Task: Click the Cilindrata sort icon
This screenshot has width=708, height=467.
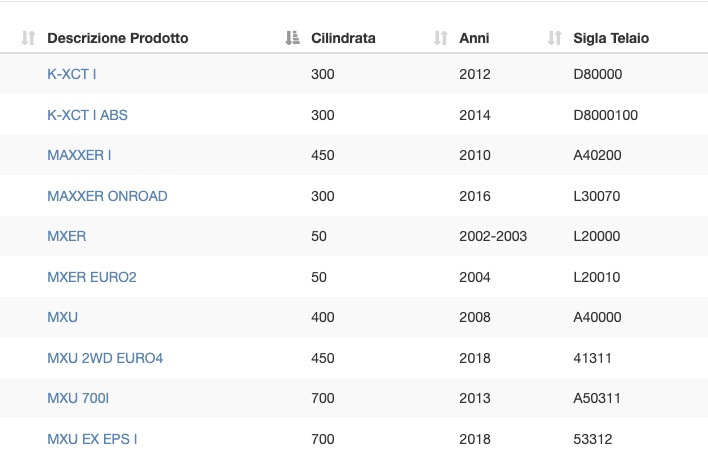Action: pyautogui.click(x=292, y=38)
